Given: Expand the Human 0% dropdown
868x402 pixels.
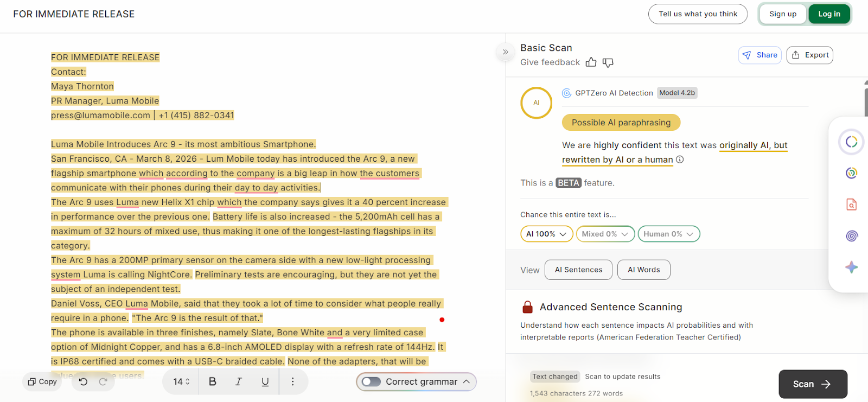Looking at the screenshot, I should click(668, 234).
